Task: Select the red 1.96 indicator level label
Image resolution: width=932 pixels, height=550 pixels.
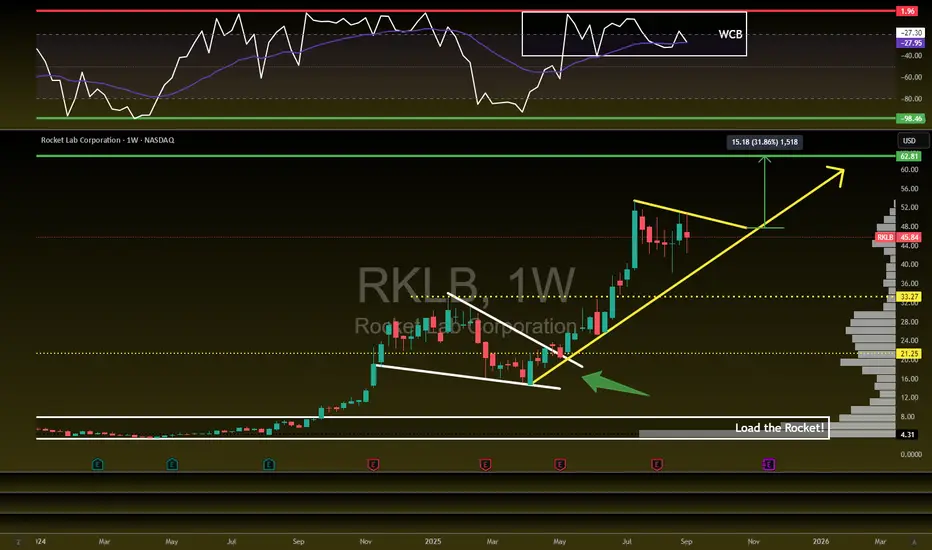Action: click(x=907, y=11)
